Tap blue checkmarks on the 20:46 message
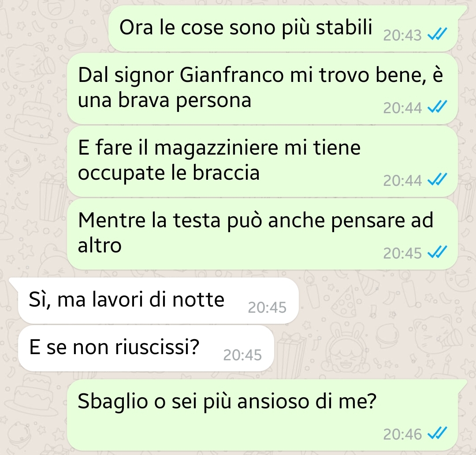 [x=437, y=433]
